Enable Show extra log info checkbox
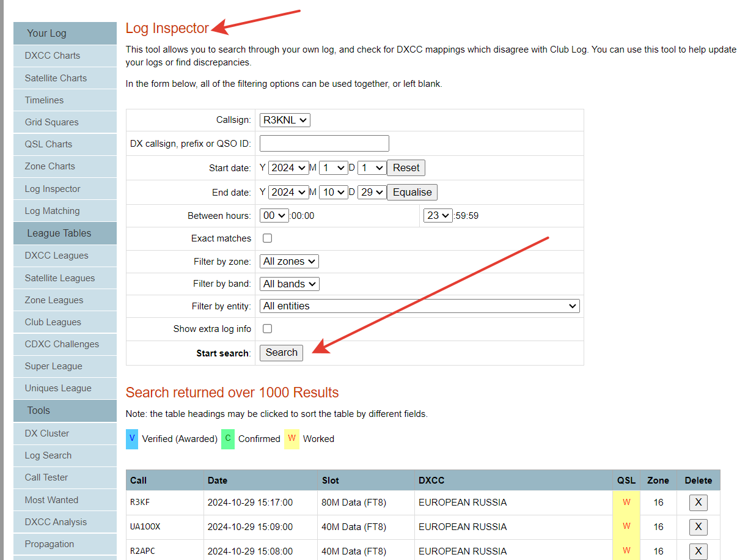Screen dimensions: 748x560 (x=267, y=329)
